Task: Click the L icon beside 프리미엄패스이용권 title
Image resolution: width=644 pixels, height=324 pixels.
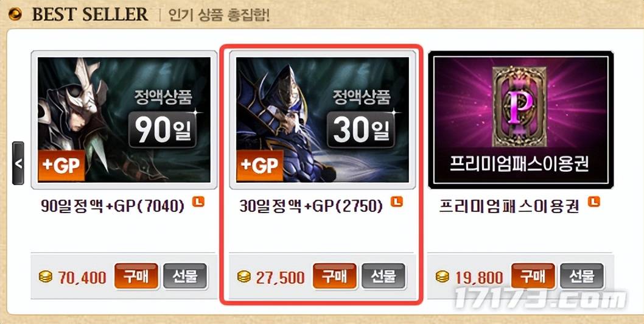Action: pyautogui.click(x=594, y=202)
